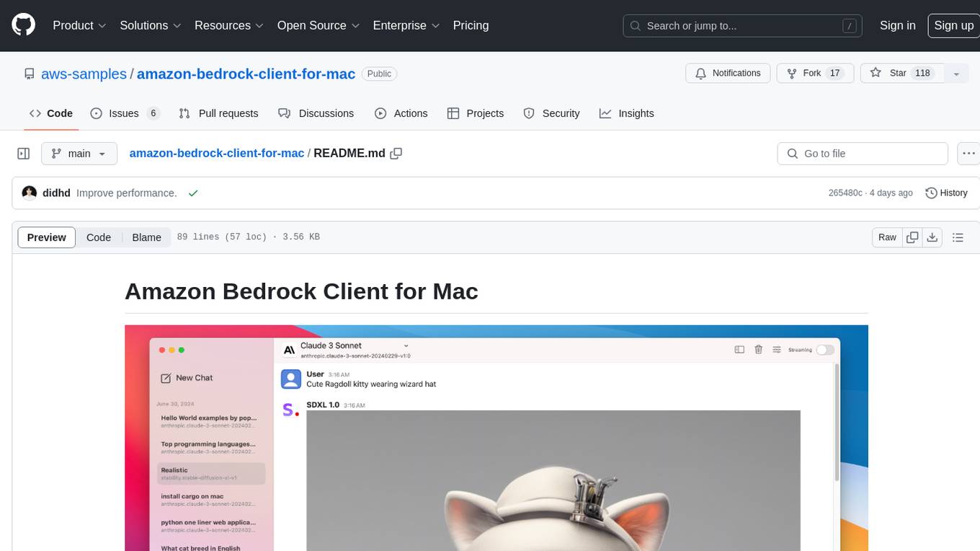Viewport: 980px width, 551px height.
Task: Select the Issues tab
Action: tap(125, 113)
